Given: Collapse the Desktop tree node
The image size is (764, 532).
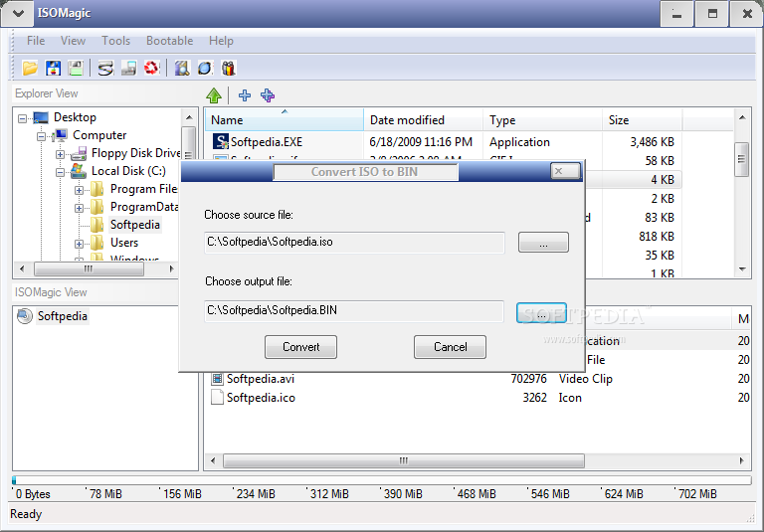Looking at the screenshot, I should [x=22, y=118].
